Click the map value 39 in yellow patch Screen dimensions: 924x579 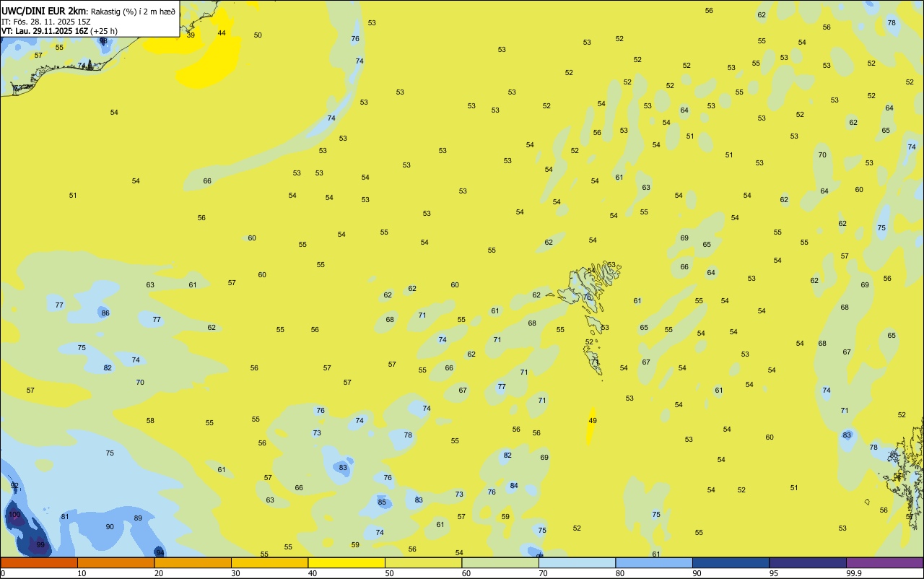(191, 35)
